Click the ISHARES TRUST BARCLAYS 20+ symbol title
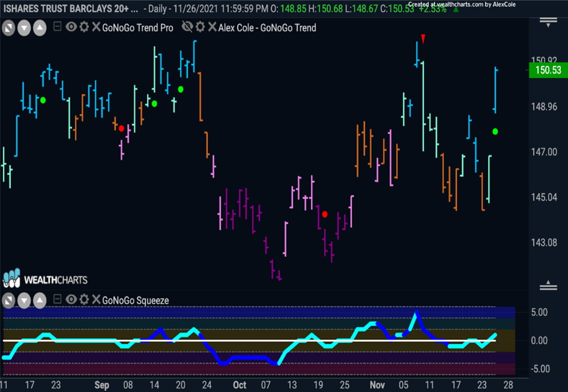568x392 pixels. tap(71, 9)
